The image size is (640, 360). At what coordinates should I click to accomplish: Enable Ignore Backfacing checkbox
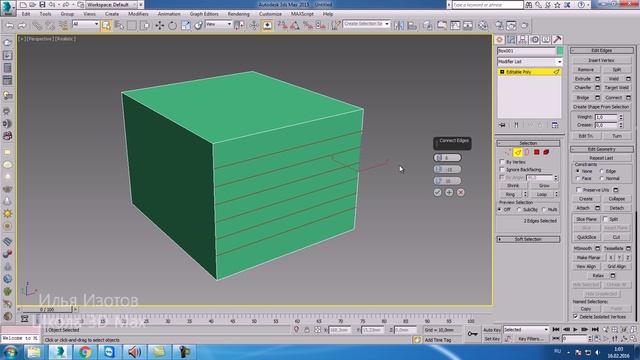[x=502, y=169]
